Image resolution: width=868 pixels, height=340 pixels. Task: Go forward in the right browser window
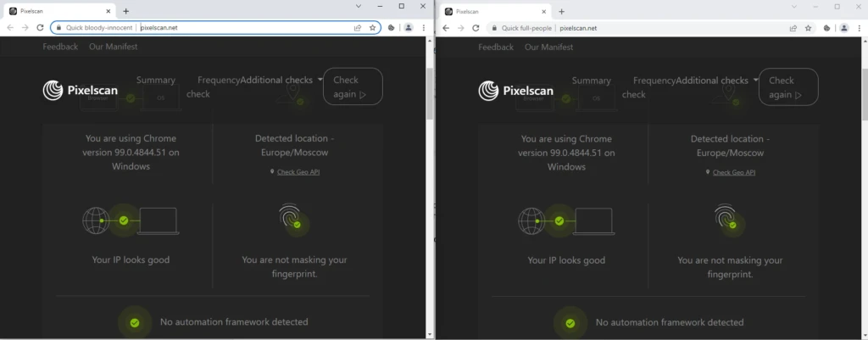460,28
